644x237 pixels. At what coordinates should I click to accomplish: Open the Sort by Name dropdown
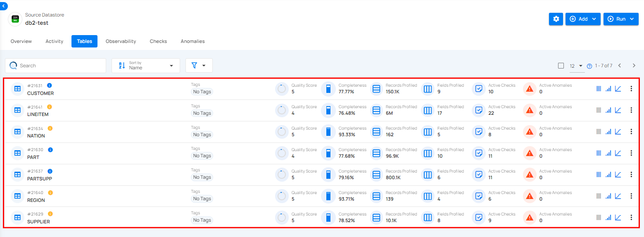pyautogui.click(x=145, y=66)
